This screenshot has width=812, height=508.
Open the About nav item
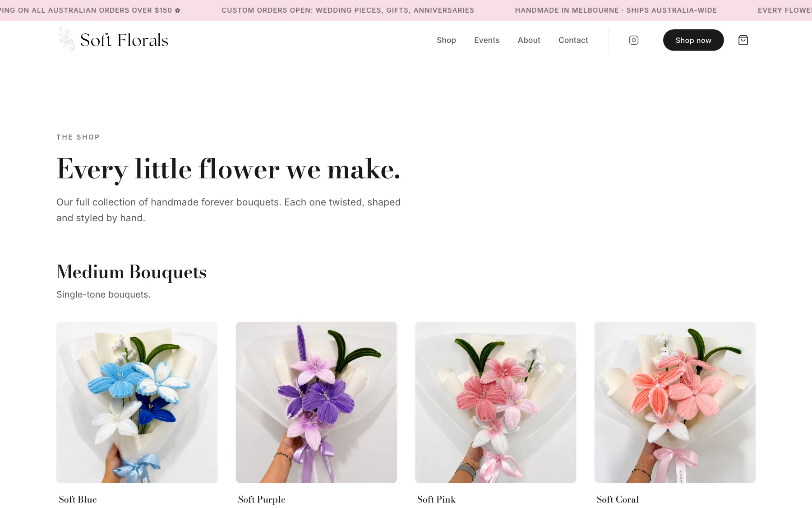pyautogui.click(x=529, y=40)
